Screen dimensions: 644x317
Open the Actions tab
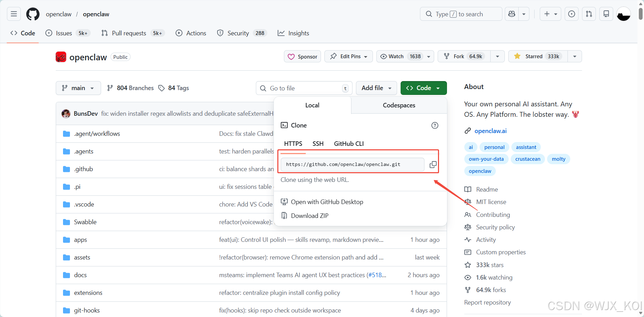(191, 33)
